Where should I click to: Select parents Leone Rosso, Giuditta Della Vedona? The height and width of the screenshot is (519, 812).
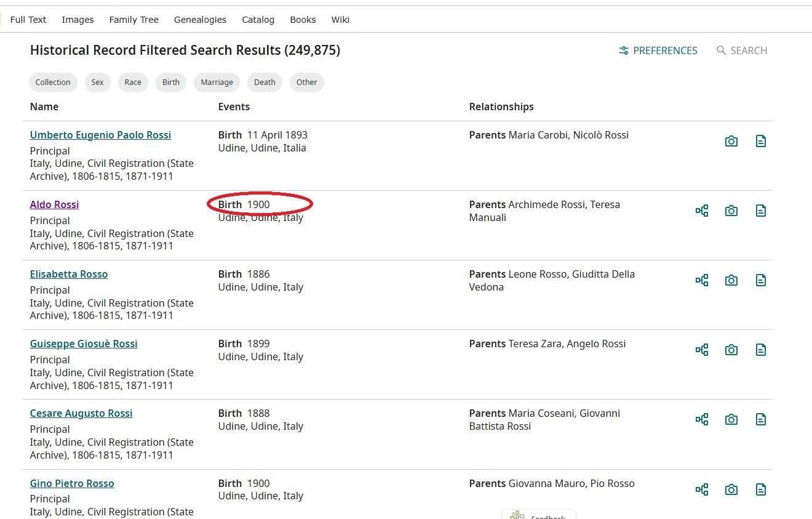[x=552, y=281]
